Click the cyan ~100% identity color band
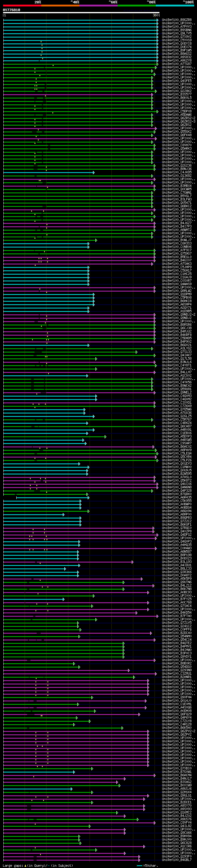The image size is (197, 868). click(x=175, y=6)
